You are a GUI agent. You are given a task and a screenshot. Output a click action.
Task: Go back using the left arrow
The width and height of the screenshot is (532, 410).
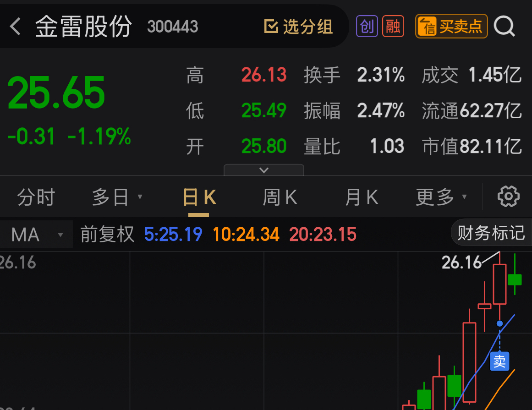tap(15, 27)
